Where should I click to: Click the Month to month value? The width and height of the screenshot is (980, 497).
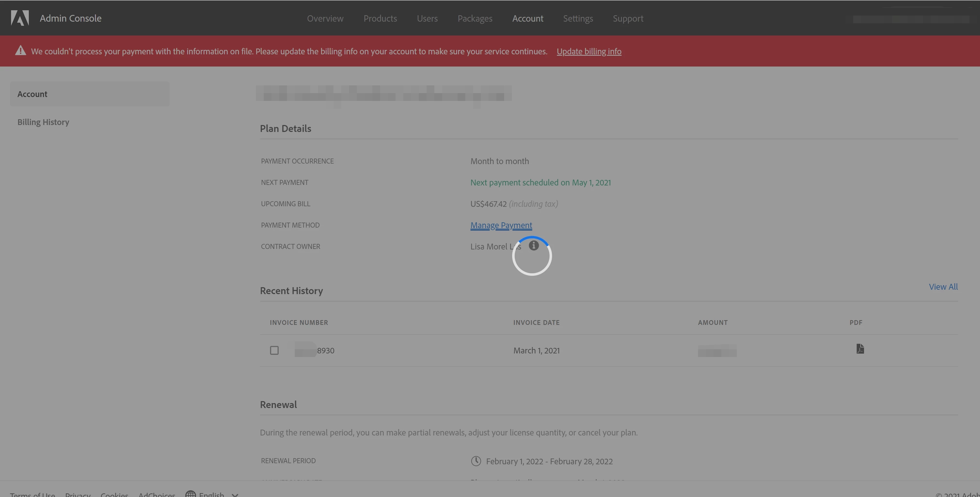coord(499,161)
